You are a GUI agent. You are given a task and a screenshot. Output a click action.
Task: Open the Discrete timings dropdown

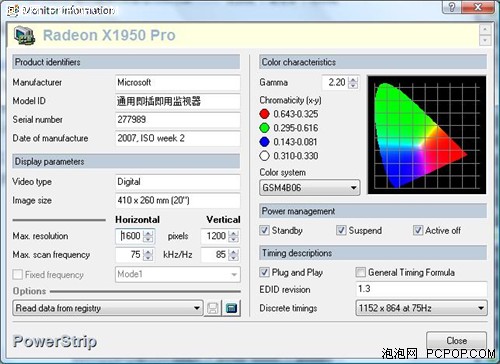tap(421, 308)
